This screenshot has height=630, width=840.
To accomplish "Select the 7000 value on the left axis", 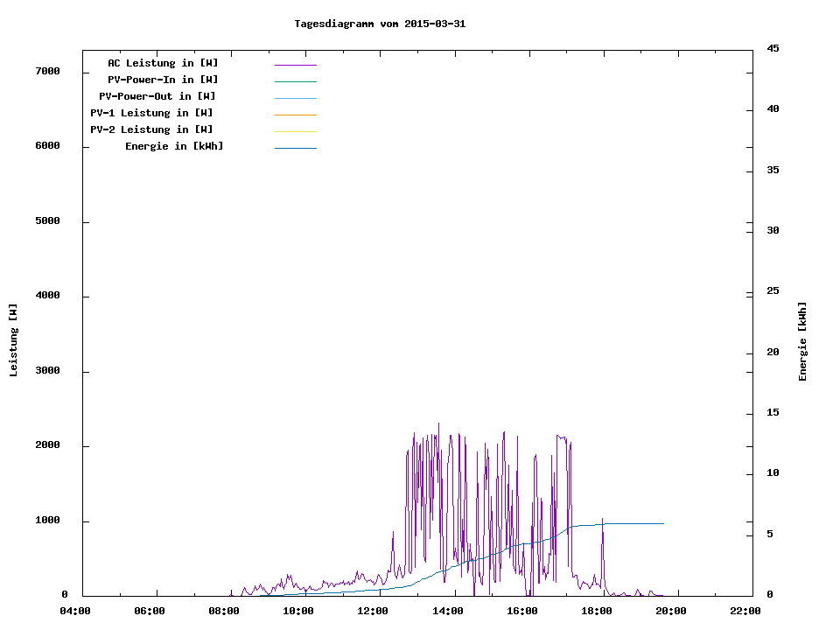I will [47, 71].
